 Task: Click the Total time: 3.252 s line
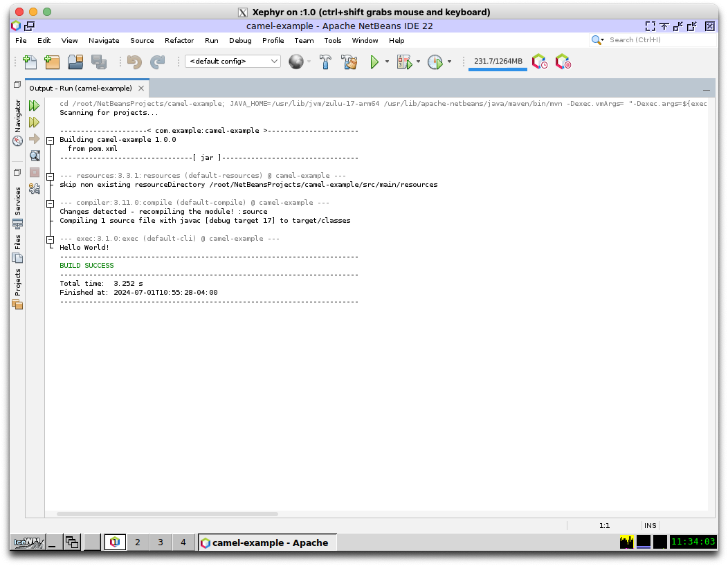tap(101, 284)
